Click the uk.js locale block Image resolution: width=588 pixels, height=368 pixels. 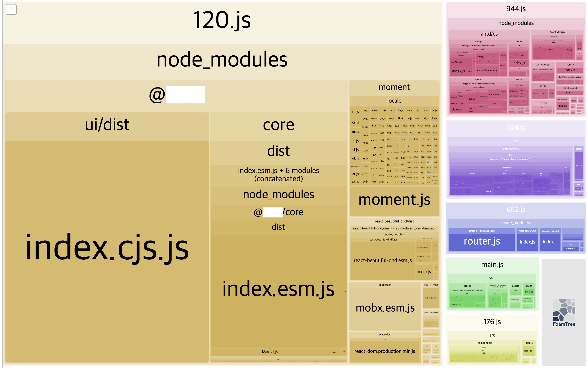pos(355,158)
